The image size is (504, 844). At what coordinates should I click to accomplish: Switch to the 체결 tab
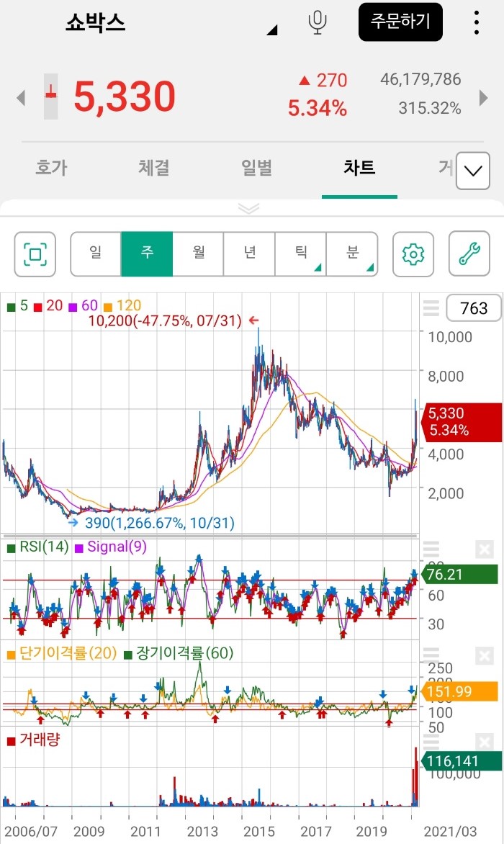pos(154,167)
